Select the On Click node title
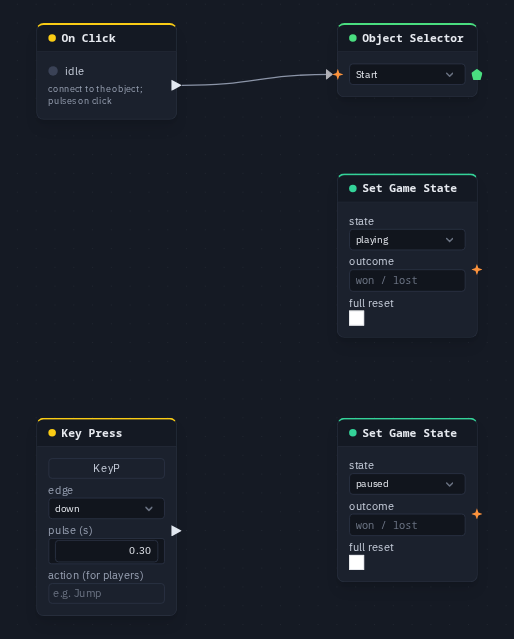Screen dimensions: 514x639 (x=88, y=38)
